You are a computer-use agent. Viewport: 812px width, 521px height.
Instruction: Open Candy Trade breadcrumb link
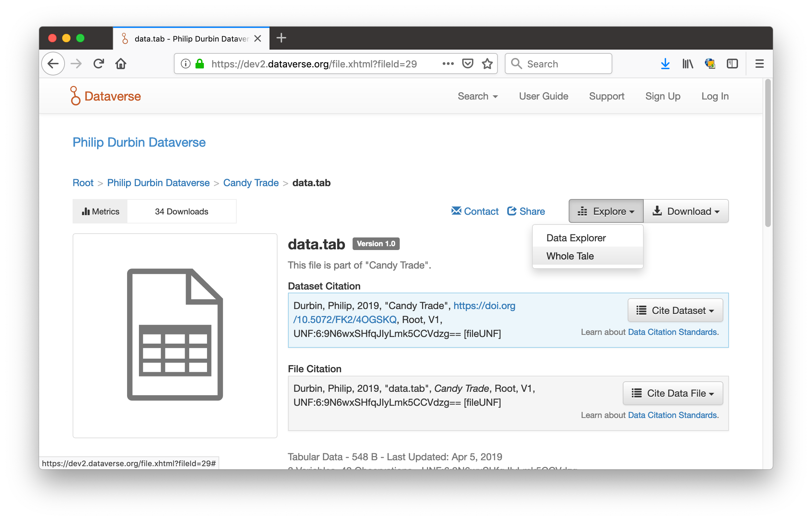click(x=251, y=183)
